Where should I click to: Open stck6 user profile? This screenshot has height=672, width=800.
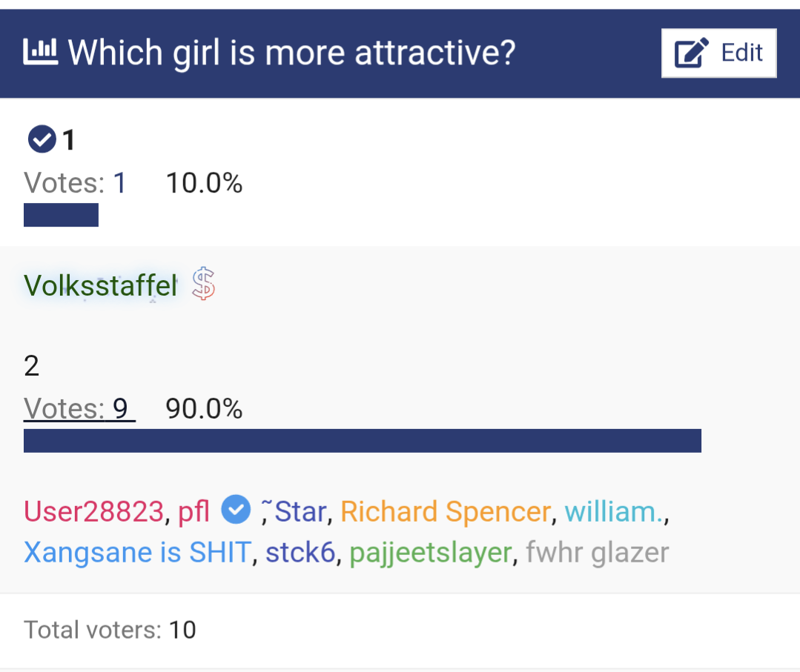pyautogui.click(x=300, y=552)
